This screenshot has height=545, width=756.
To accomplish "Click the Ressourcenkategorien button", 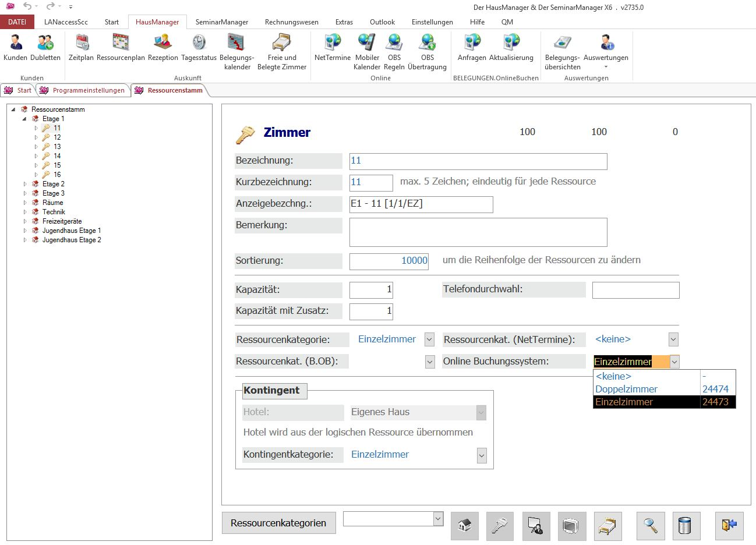I will (278, 523).
